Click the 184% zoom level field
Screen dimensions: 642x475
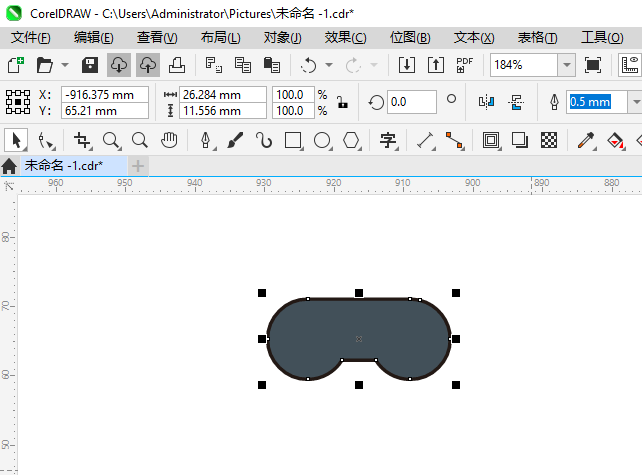click(x=524, y=65)
